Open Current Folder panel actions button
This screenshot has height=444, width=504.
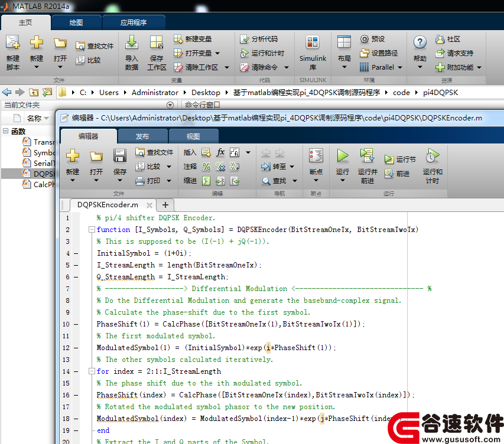click(170, 105)
